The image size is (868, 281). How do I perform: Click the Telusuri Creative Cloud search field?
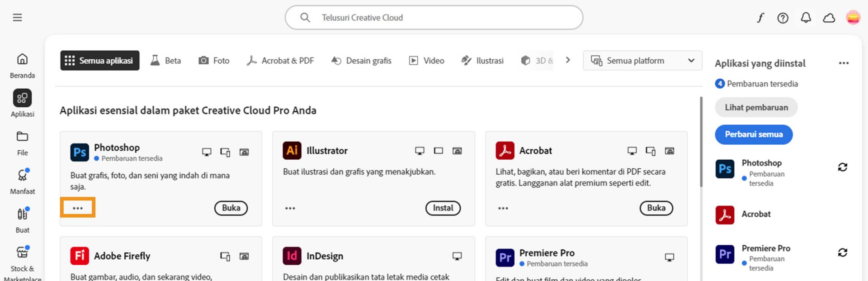click(434, 18)
